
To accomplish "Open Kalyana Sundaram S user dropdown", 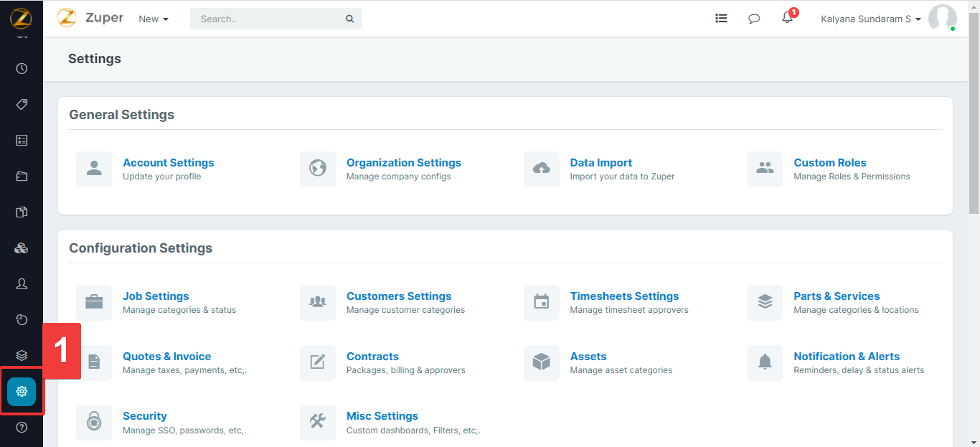I will (x=870, y=19).
